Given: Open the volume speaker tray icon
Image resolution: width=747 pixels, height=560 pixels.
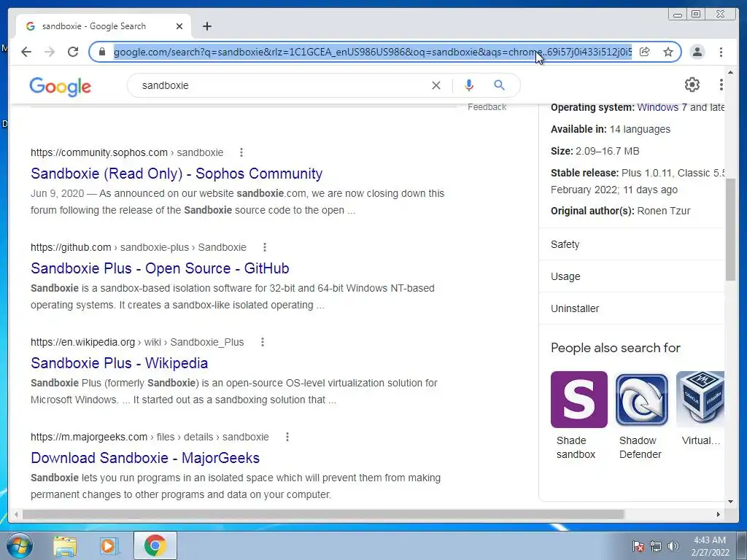Looking at the screenshot, I should [x=673, y=546].
